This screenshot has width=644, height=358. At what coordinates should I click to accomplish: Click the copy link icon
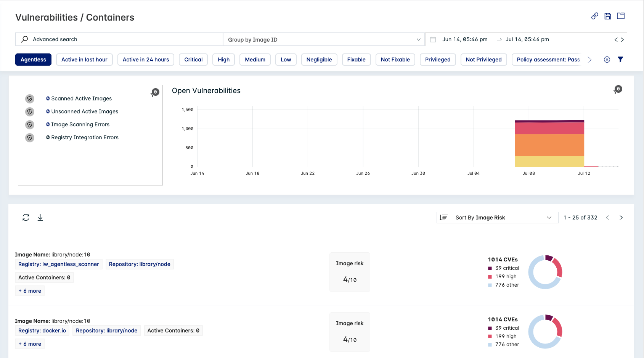[x=594, y=16]
